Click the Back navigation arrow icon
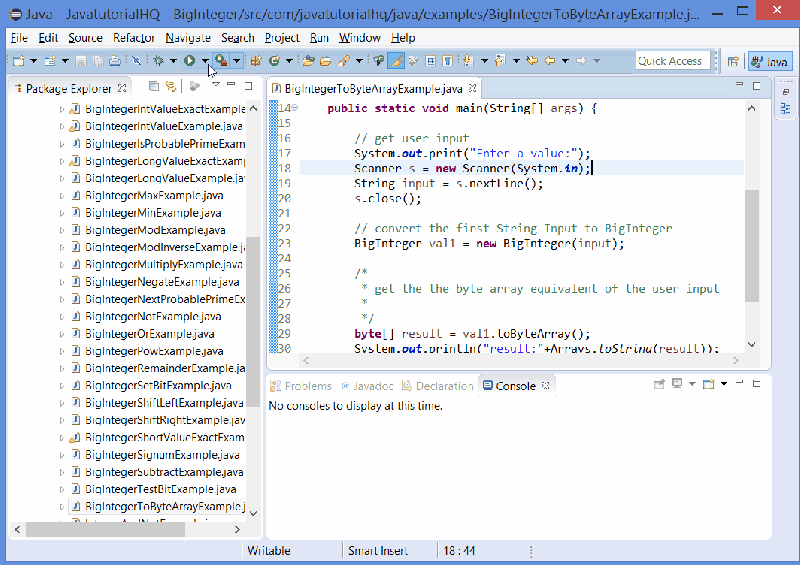Screen dimensions: 800x565 tap(550, 61)
